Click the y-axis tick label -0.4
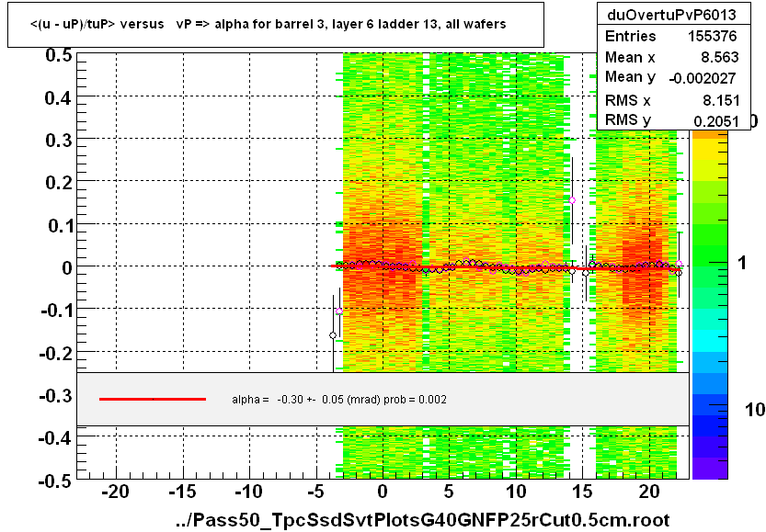This screenshot has height=532, width=766. 55,438
